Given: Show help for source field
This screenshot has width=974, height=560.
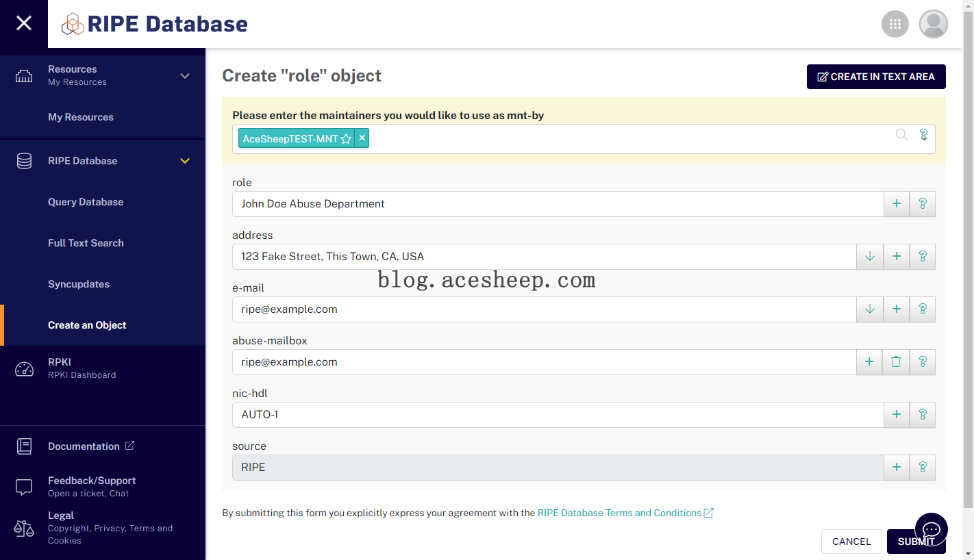Looking at the screenshot, I should tap(923, 468).
